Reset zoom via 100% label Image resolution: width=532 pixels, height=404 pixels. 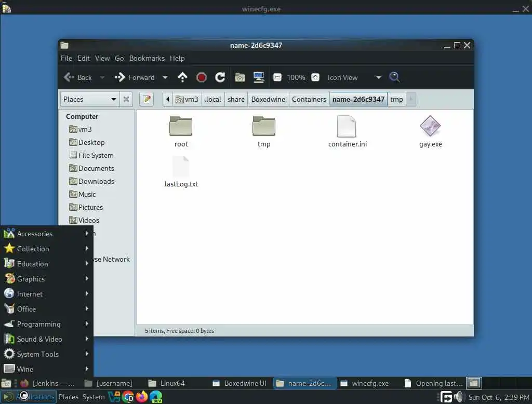[296, 78]
